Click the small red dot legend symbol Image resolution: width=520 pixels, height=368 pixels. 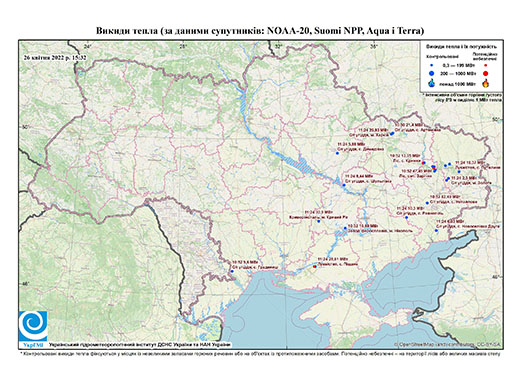click(485, 65)
